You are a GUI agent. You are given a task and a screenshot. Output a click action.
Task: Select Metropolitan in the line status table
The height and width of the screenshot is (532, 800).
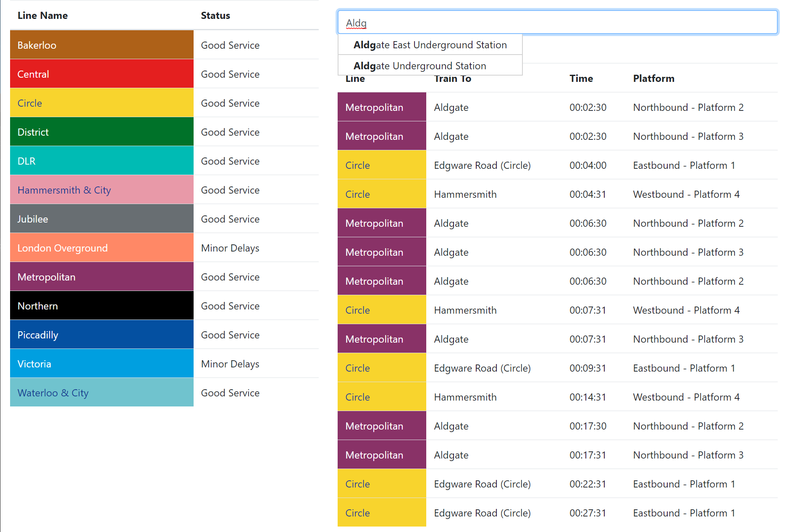click(102, 277)
